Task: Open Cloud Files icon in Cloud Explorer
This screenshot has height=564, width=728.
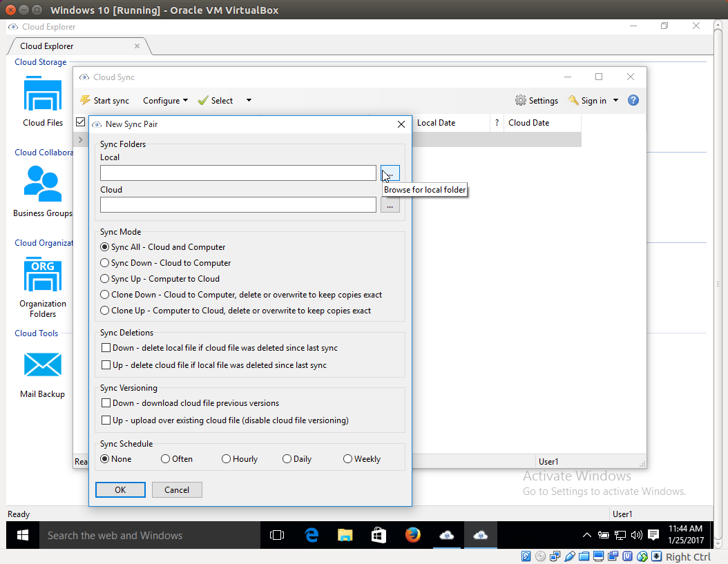Action: click(x=43, y=93)
